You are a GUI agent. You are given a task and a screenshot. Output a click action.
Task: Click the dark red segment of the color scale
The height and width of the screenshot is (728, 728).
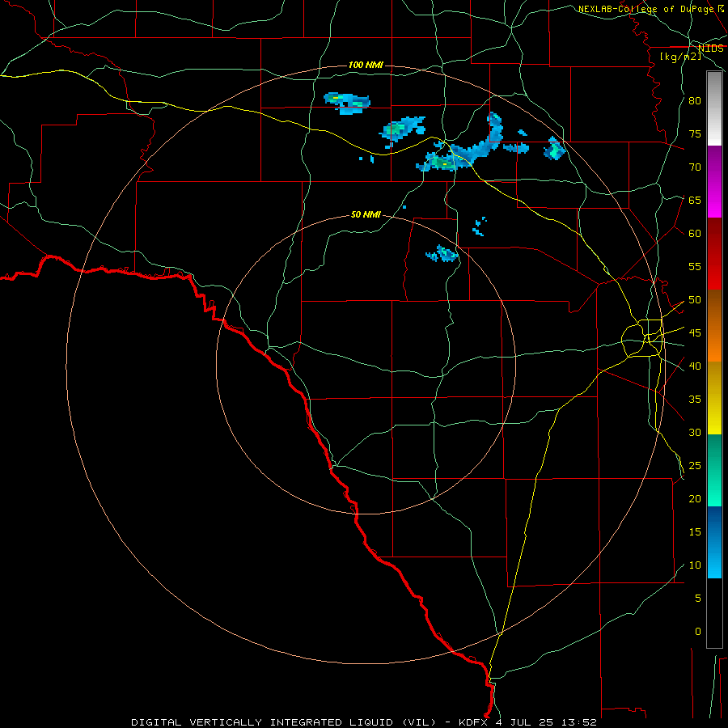tap(714, 254)
